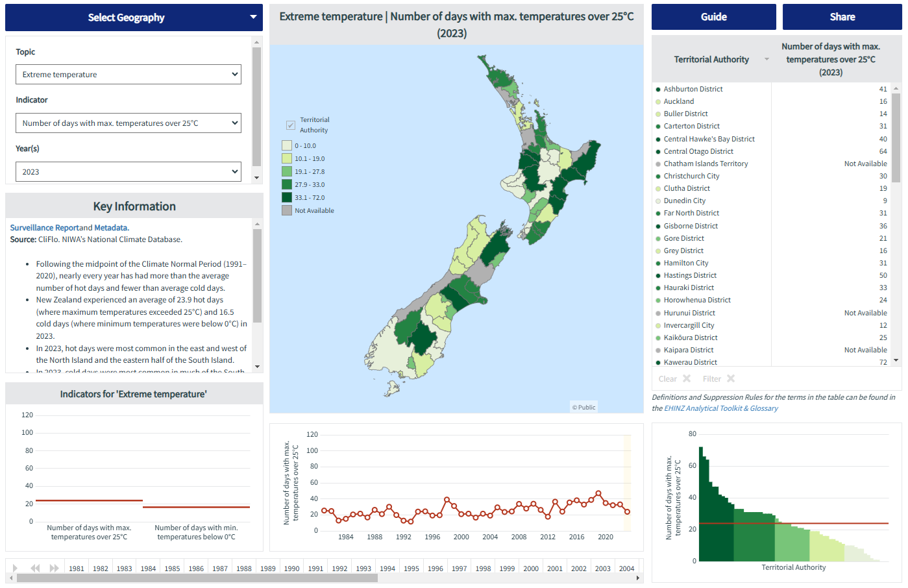Open the Topic dropdown
Image resolution: width=908 pixels, height=588 pixels.
click(129, 75)
